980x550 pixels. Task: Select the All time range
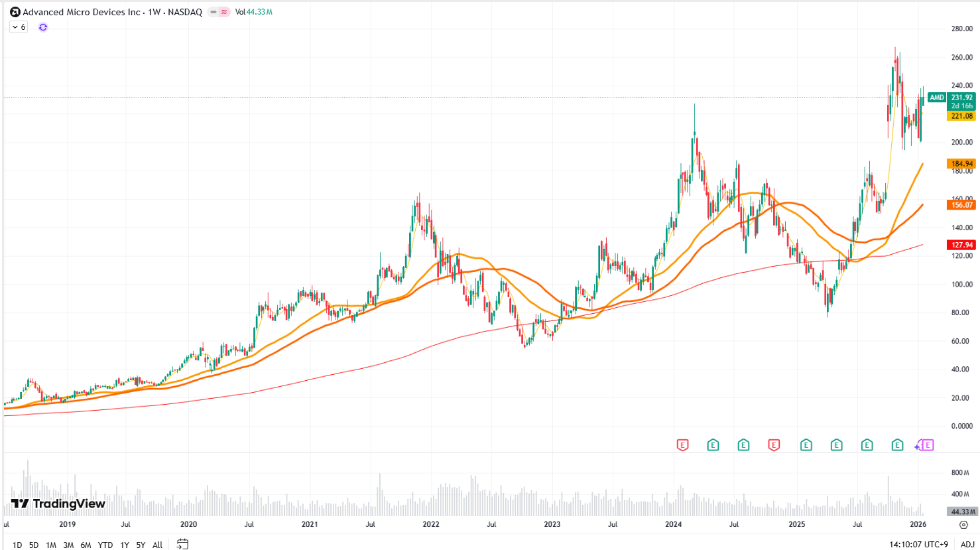(157, 545)
